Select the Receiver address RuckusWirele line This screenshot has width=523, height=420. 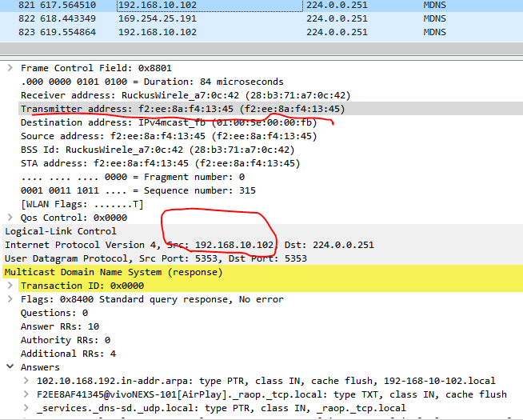pyautogui.click(x=185, y=95)
